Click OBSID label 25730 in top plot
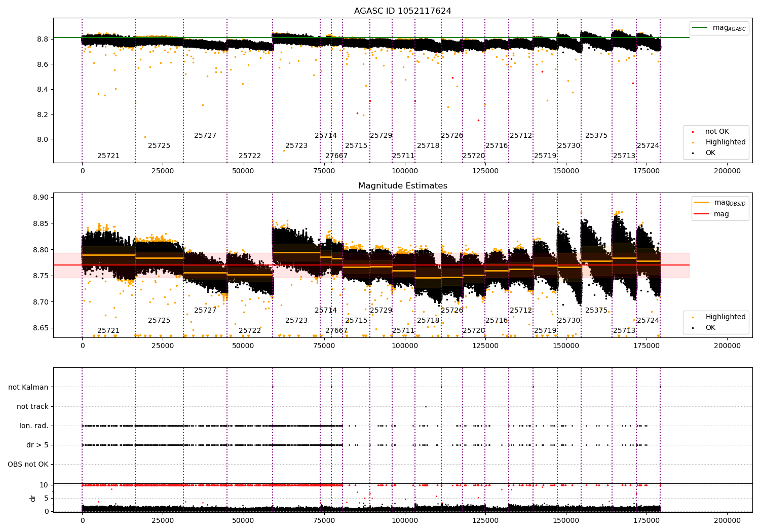Viewport: 760px width, 532px height. click(x=569, y=146)
